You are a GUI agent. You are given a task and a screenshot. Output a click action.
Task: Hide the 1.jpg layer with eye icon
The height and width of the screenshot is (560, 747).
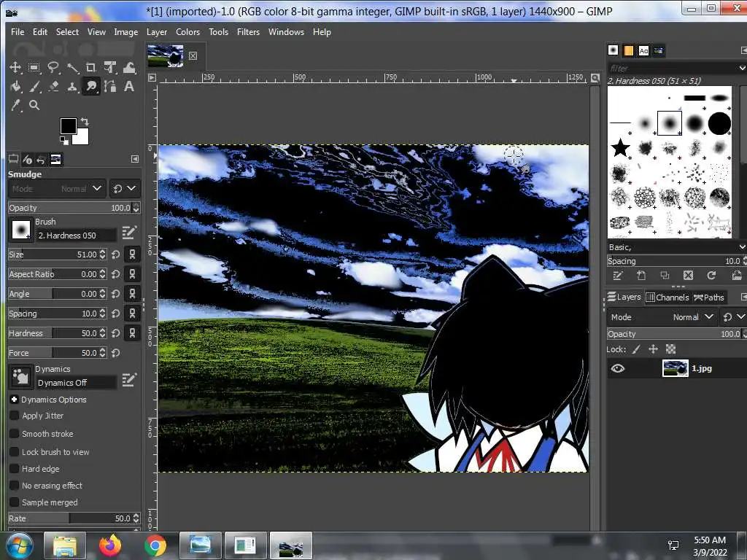pos(617,368)
